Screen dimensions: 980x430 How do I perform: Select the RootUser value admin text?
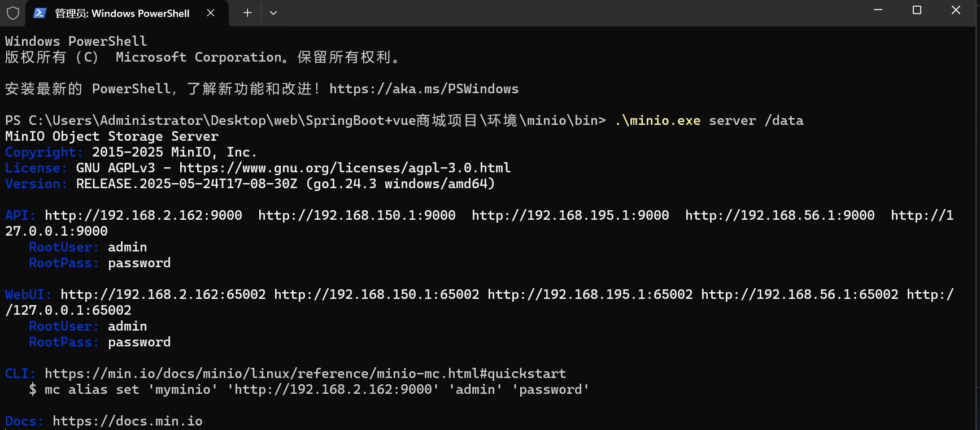[x=128, y=247]
